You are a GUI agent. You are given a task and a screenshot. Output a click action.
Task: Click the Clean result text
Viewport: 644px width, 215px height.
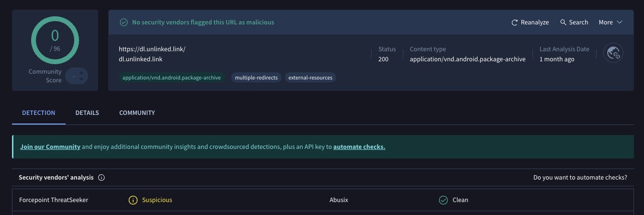tap(461, 200)
